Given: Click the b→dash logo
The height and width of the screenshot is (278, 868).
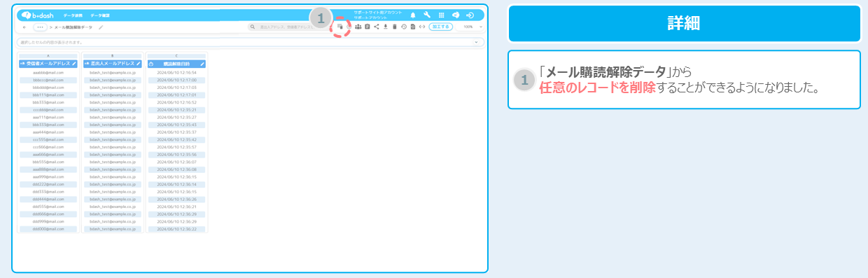Looking at the screenshot, I should click(36, 15).
